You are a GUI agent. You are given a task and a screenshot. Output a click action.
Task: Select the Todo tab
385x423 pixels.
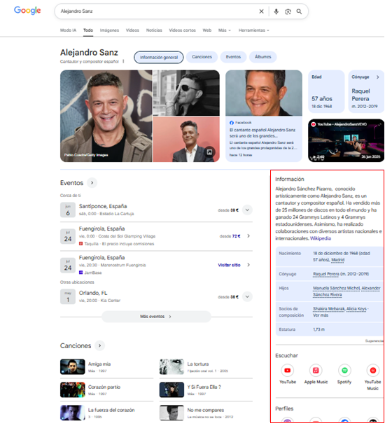tap(88, 30)
